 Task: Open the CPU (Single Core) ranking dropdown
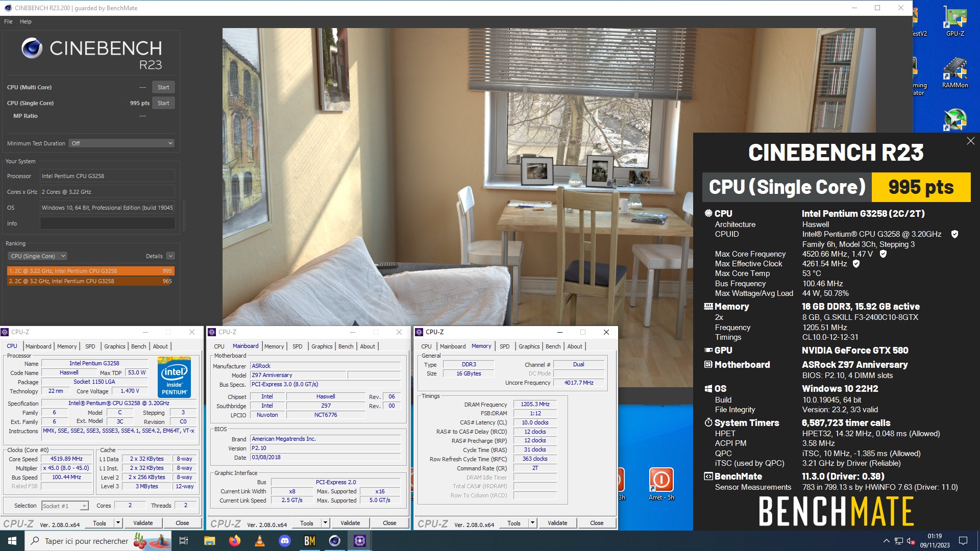(x=37, y=256)
